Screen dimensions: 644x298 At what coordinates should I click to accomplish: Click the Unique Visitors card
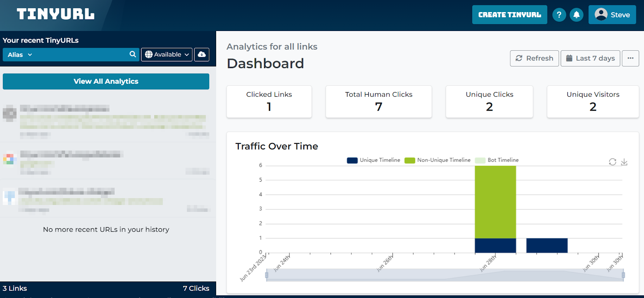pyautogui.click(x=592, y=101)
